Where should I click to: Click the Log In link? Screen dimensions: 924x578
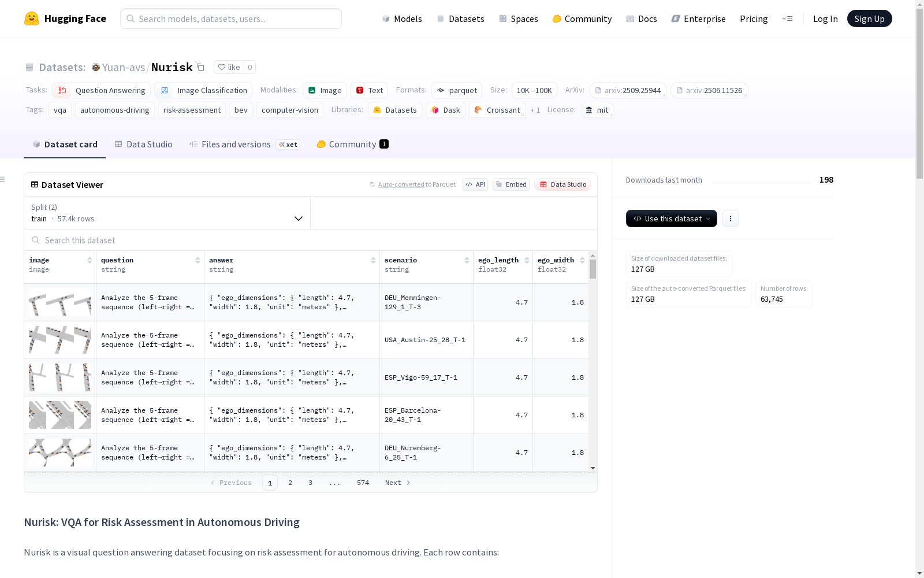825,18
